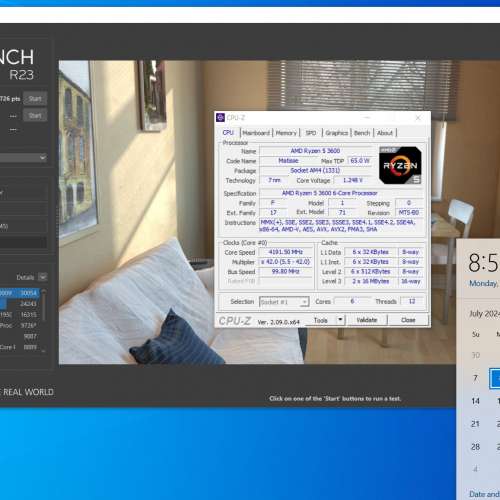Screen dimensions: 500x500
Task: Click the Cores value '6'
Action: click(352, 301)
